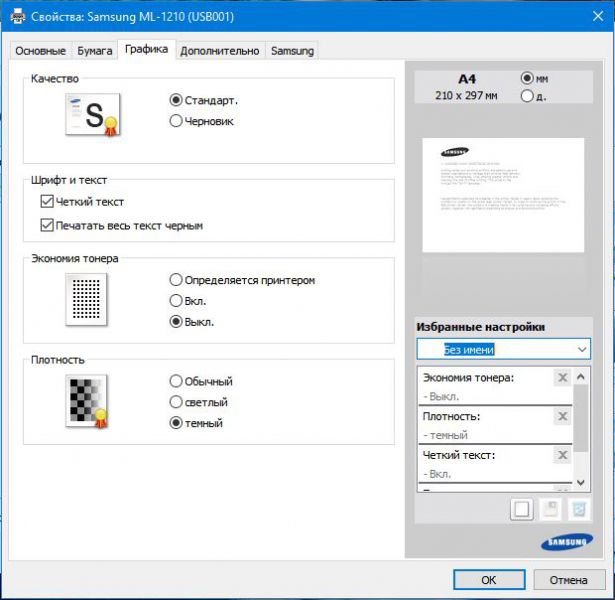Open the Дополнительно tab
The width and height of the screenshot is (615, 600).
[219, 51]
